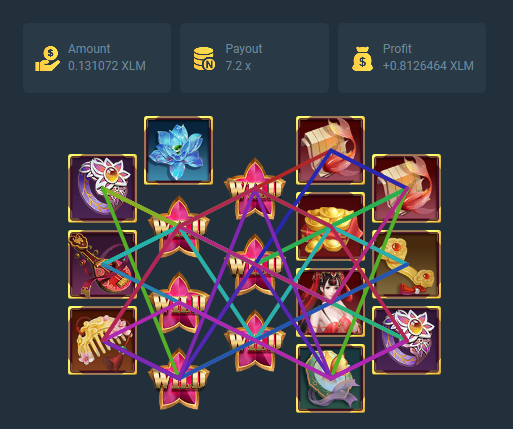Select the koi fish scroll in fourth reel
Viewport: 513px width, 429px height.
[330, 150]
